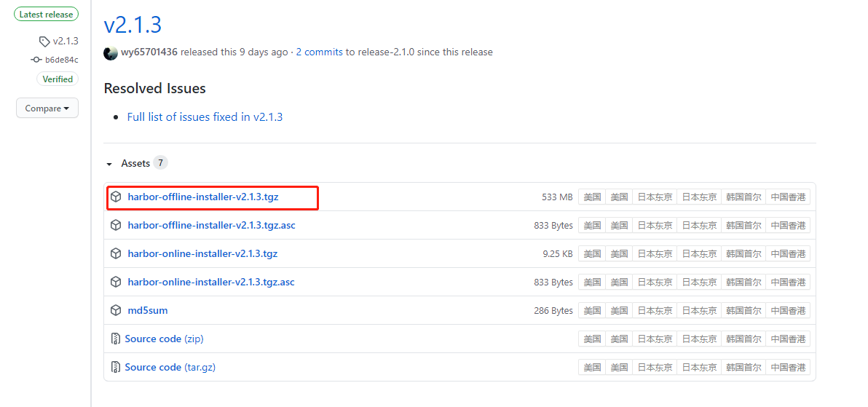The image size is (868, 407).
Task: Click the Latest release badge
Action: tap(47, 15)
